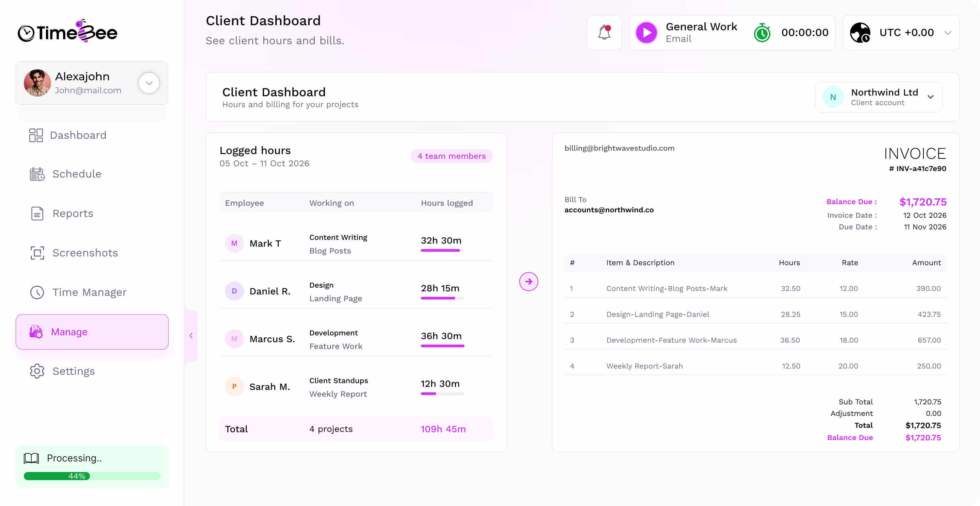
Task: Click the Employee column header
Action: coord(244,203)
